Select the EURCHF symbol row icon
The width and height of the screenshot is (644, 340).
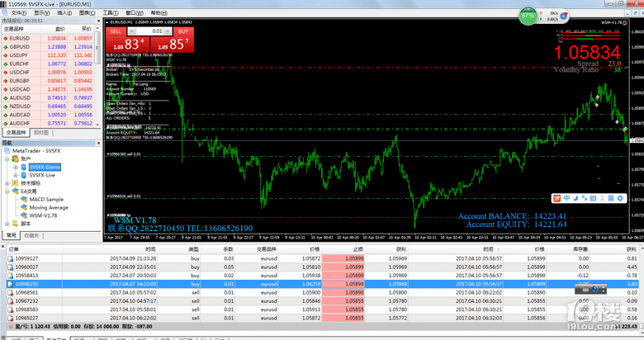5,64
